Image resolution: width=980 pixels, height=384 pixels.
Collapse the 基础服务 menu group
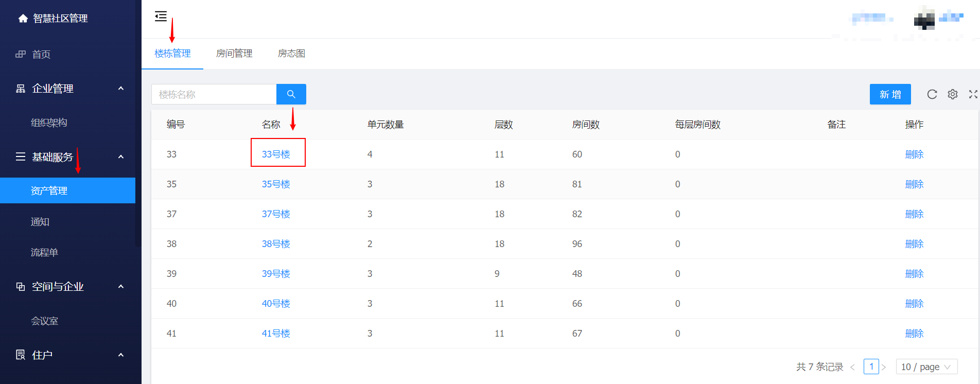tap(121, 157)
